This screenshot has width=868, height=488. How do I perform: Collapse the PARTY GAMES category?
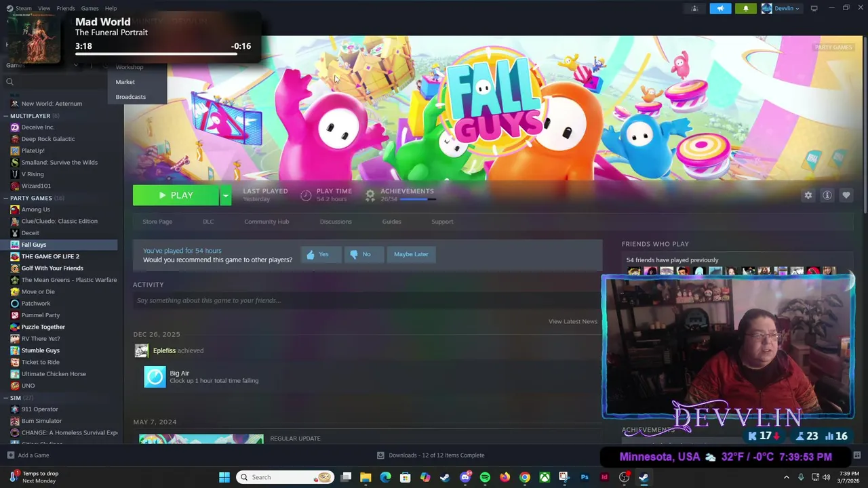pyautogui.click(x=5, y=198)
